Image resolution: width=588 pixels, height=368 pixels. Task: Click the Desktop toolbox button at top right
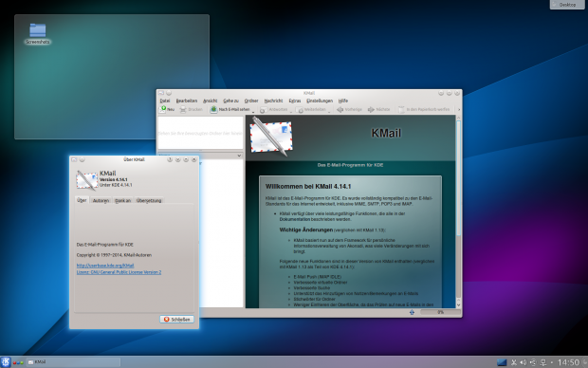pos(567,5)
